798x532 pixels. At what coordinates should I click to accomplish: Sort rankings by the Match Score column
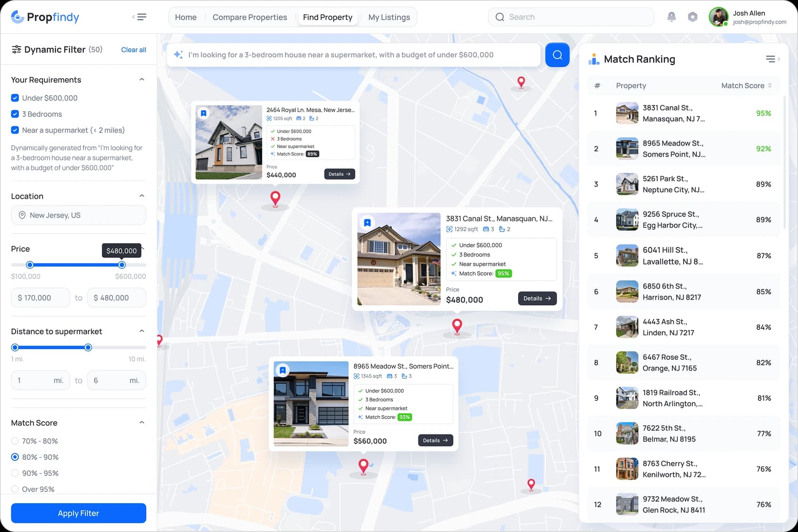(746, 85)
